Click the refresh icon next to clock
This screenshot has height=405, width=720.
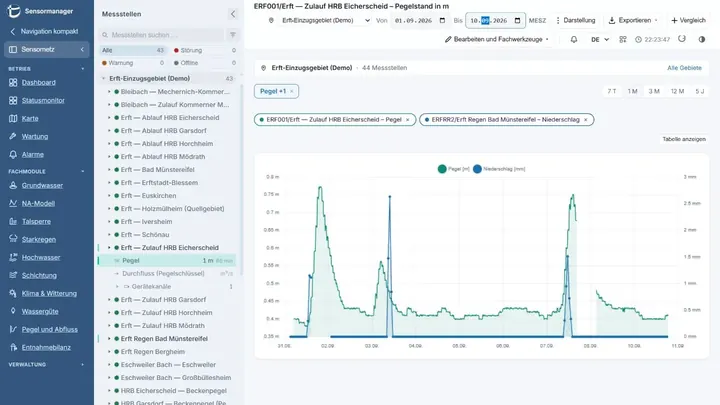click(682, 39)
